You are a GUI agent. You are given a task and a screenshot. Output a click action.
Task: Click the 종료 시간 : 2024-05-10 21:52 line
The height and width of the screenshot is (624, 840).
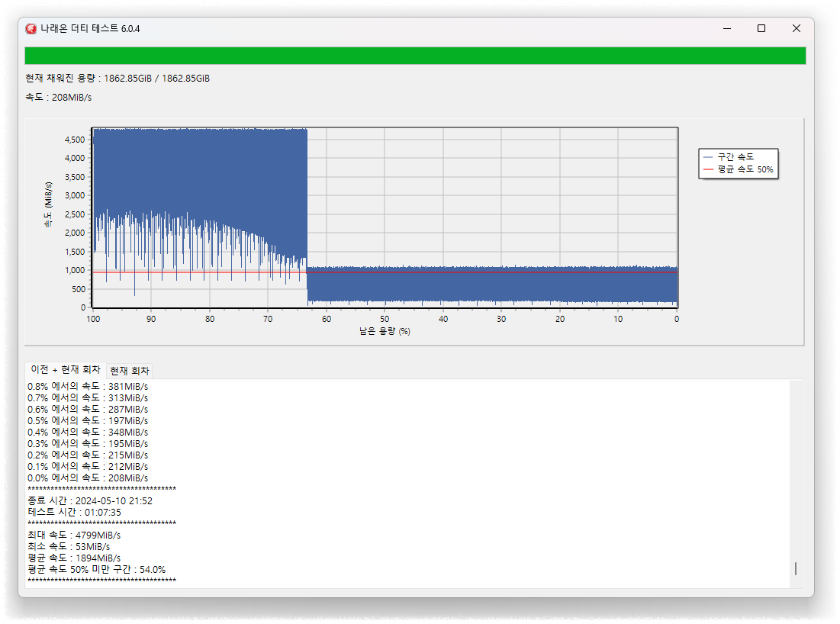click(90, 501)
